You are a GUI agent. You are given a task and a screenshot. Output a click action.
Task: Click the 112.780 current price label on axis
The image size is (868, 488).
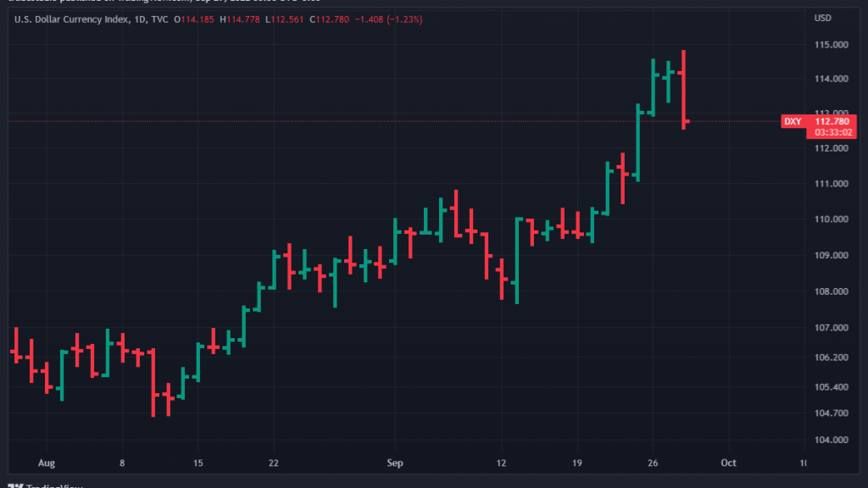click(x=832, y=121)
